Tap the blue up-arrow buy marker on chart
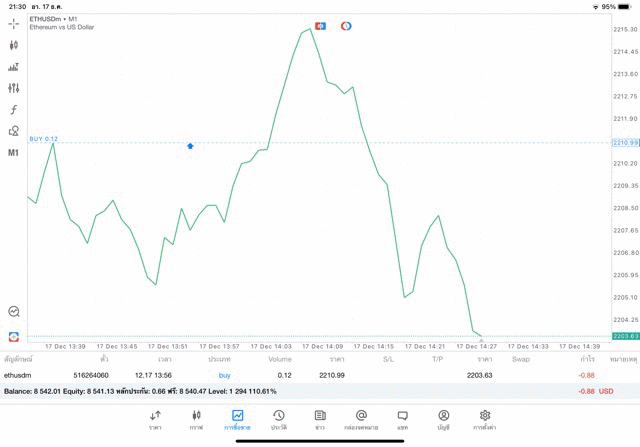The width and height of the screenshot is (640, 447). [190, 146]
